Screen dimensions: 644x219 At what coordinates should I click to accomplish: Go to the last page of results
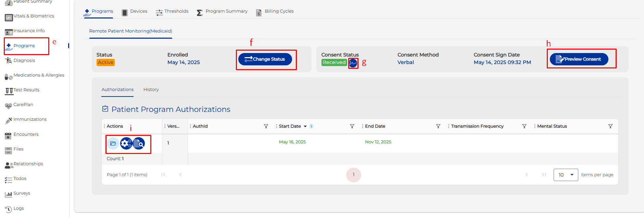(544, 175)
